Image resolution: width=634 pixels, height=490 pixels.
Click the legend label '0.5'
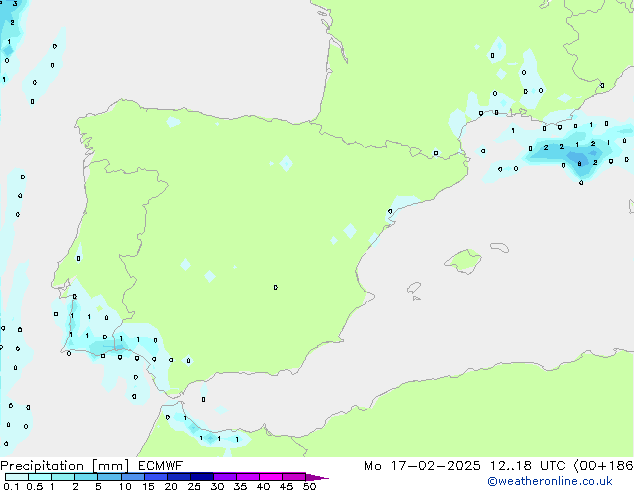pyautogui.click(x=35, y=486)
